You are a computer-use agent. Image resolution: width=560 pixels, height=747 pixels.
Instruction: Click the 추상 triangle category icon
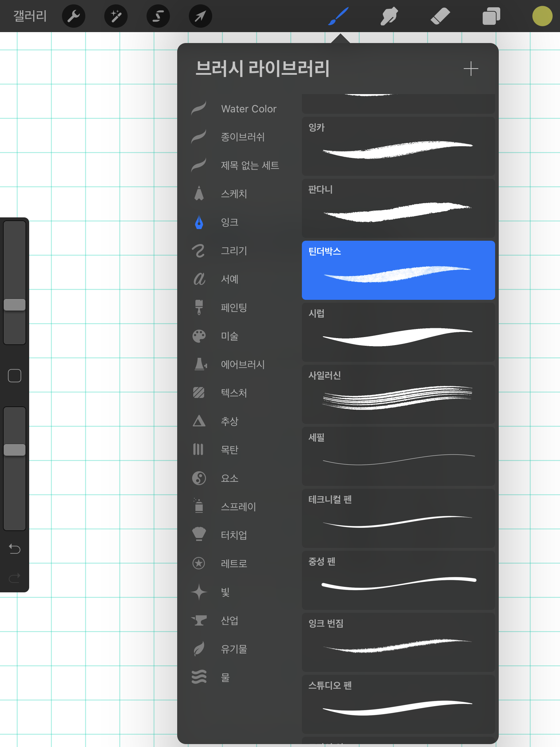click(x=199, y=421)
